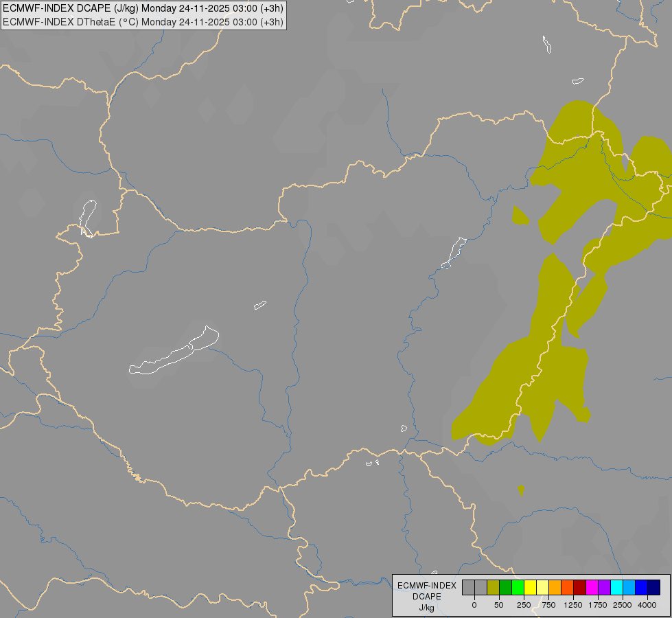Click the olive 50 J/kg legend swatch

point(494,587)
